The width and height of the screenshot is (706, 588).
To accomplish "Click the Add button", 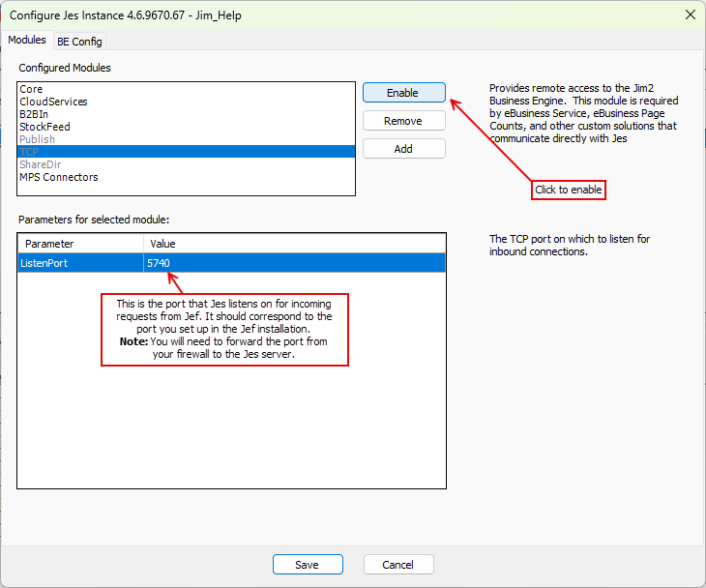I will point(404,149).
